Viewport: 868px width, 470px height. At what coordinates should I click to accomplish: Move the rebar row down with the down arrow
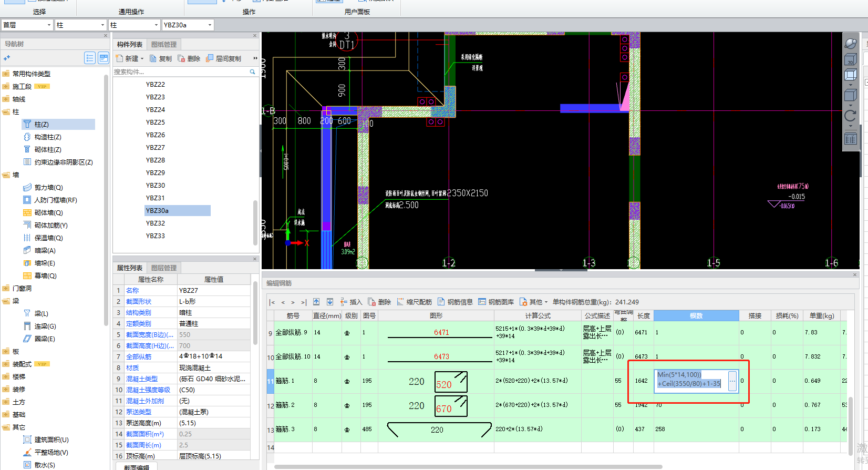coord(330,302)
